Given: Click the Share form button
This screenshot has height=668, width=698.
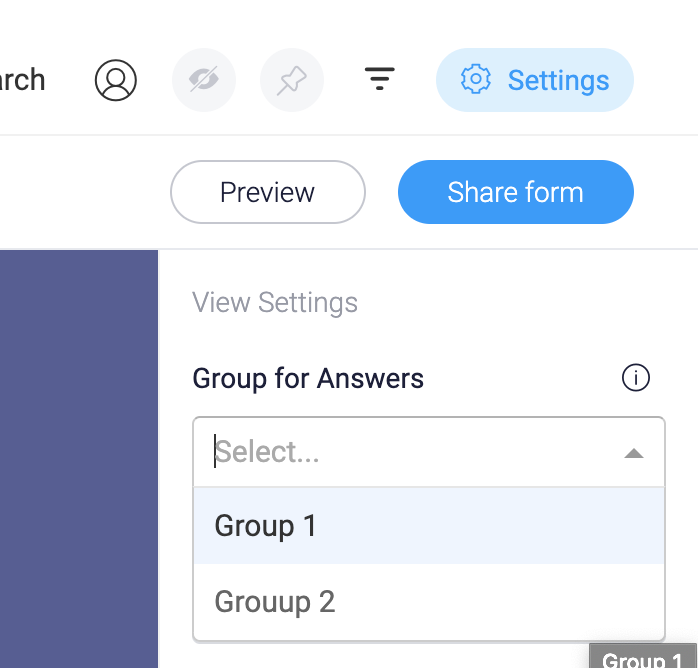Looking at the screenshot, I should 516,192.
